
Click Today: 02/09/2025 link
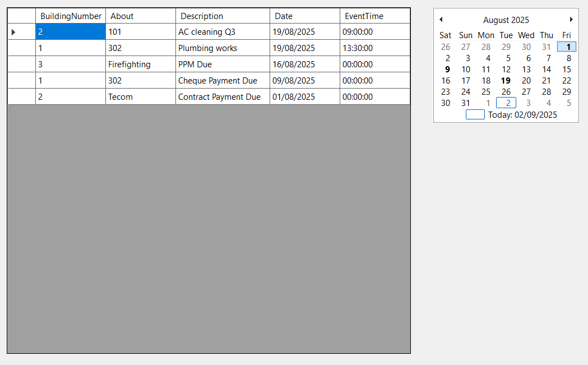(x=522, y=115)
